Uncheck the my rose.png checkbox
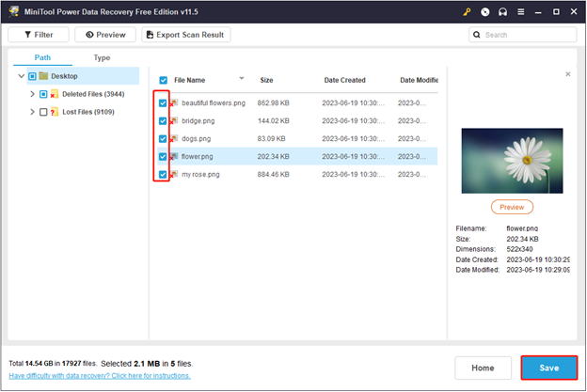 click(x=163, y=174)
